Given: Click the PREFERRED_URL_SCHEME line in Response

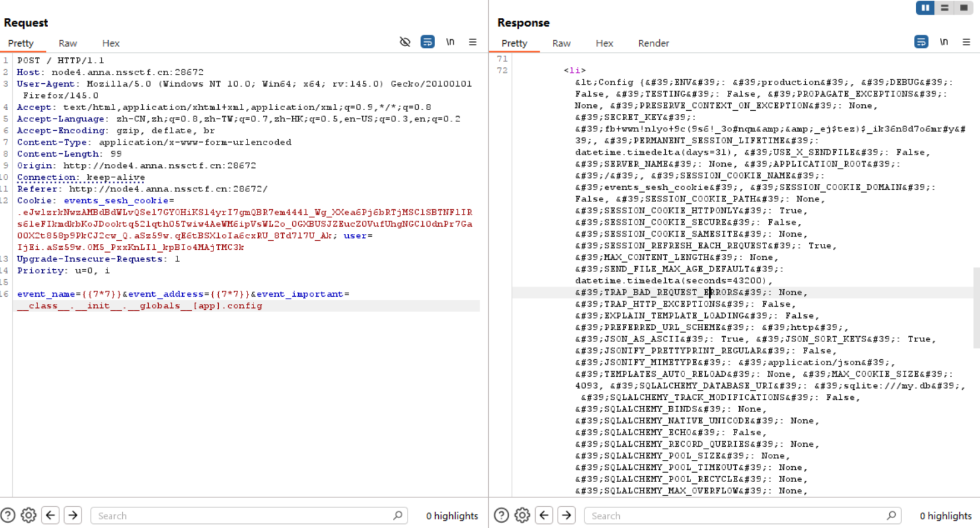Looking at the screenshot, I should pyautogui.click(x=712, y=327).
